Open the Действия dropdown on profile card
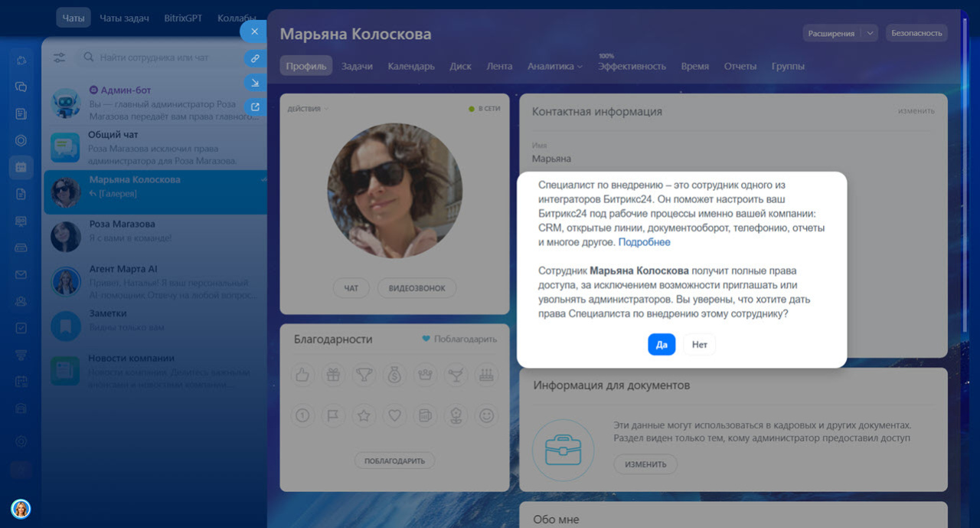 308,109
